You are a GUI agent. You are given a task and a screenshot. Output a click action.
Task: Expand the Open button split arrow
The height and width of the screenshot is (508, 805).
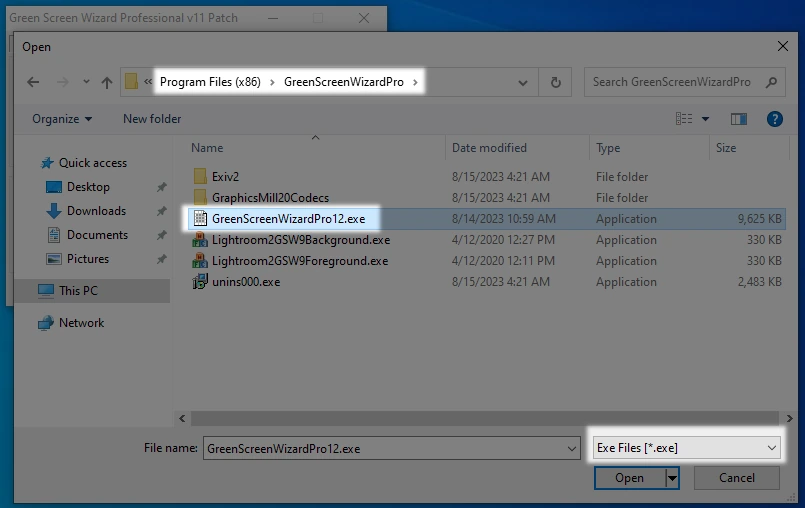tap(672, 478)
